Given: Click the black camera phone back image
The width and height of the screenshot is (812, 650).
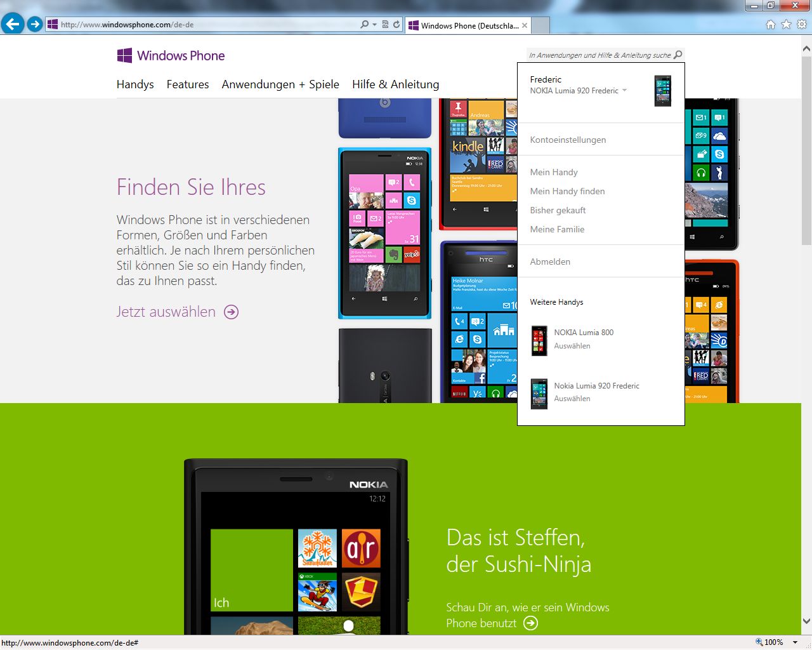Looking at the screenshot, I should tap(385, 366).
